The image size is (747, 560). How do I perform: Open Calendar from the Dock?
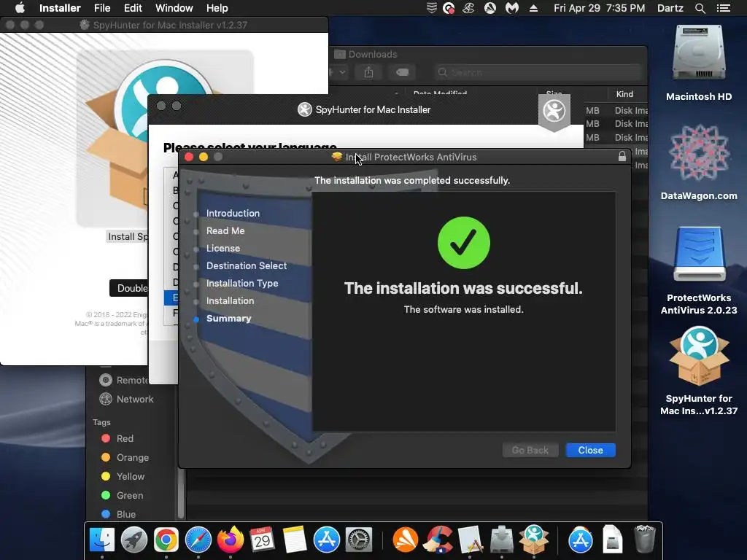point(262,540)
